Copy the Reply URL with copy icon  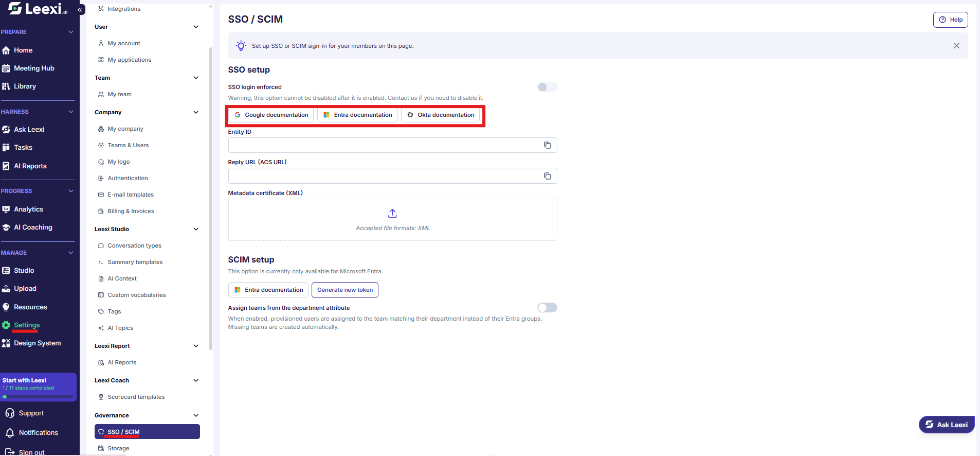point(548,176)
